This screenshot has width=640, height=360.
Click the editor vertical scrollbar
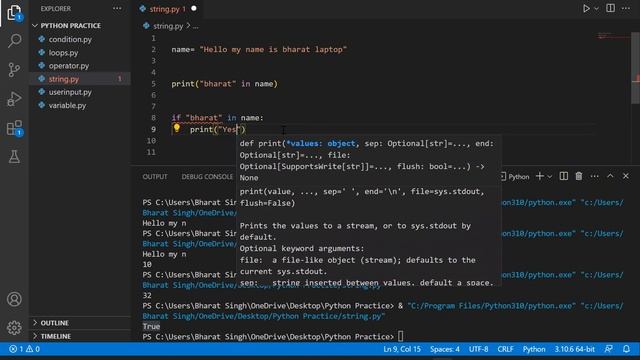[x=636, y=67]
